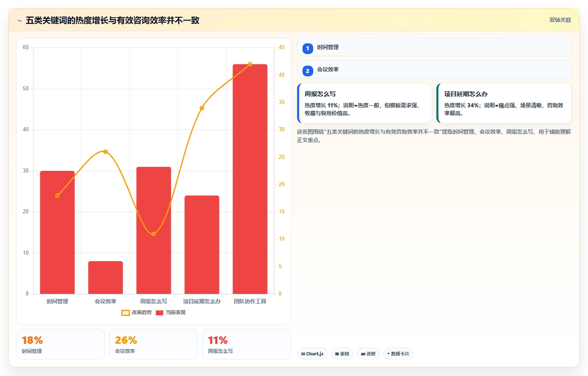This screenshot has height=376, width=588.
Task: Open the 时间管理 list row
Action: pos(434,47)
